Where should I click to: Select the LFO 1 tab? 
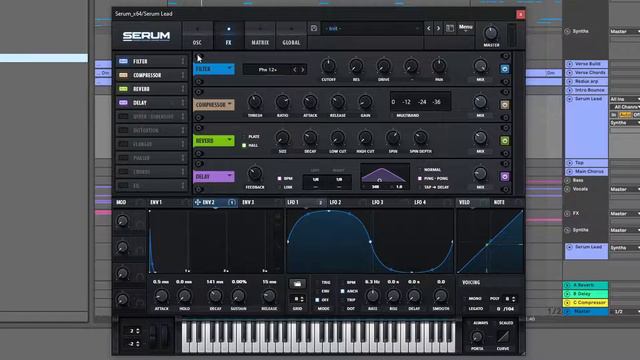[x=293, y=202]
